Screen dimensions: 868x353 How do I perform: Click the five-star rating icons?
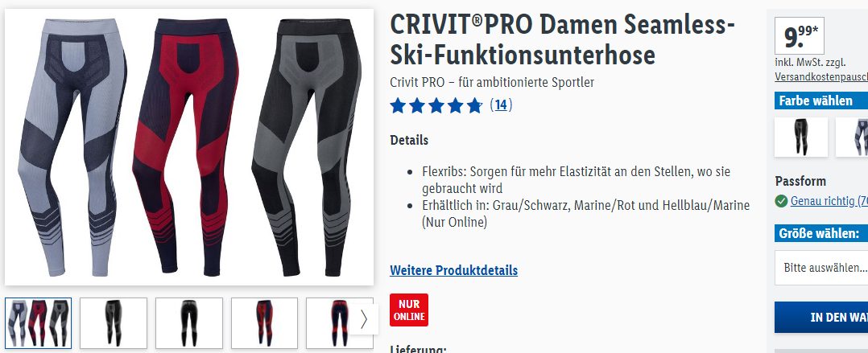coord(436,105)
